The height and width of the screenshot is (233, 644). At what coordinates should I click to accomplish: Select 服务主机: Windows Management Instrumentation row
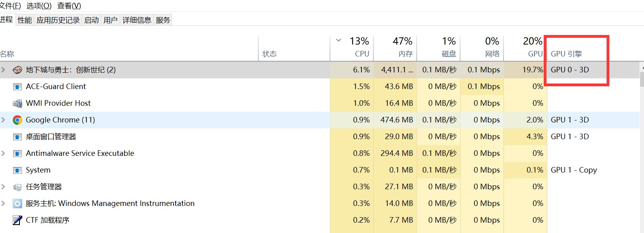point(320,204)
